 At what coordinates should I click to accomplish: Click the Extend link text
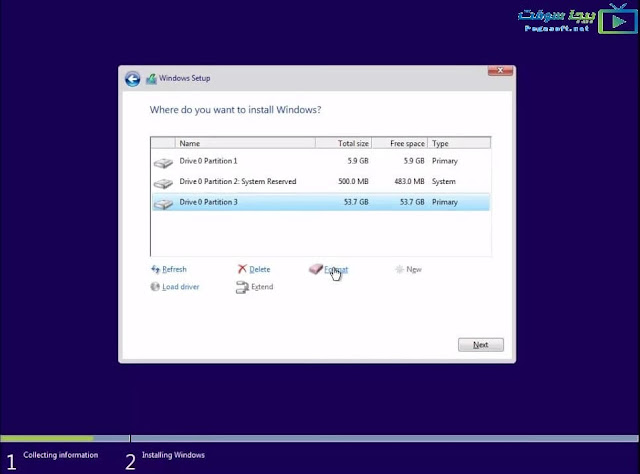click(x=262, y=287)
